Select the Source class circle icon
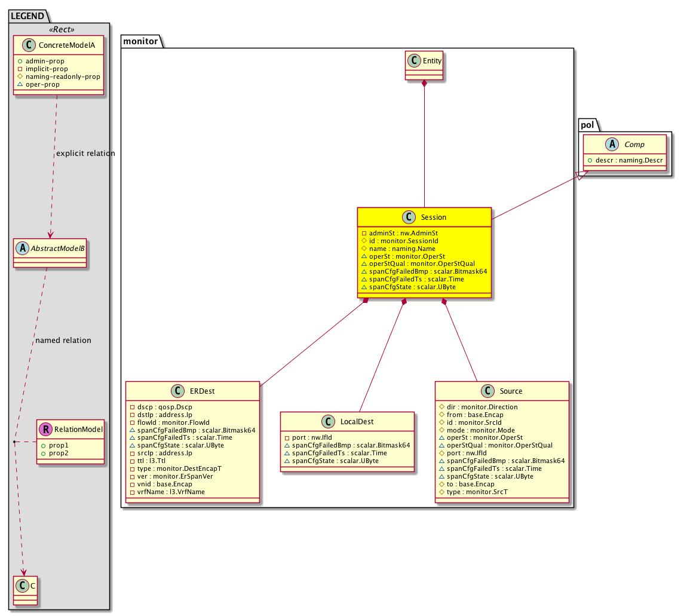The height and width of the screenshot is (616, 684). pos(486,391)
